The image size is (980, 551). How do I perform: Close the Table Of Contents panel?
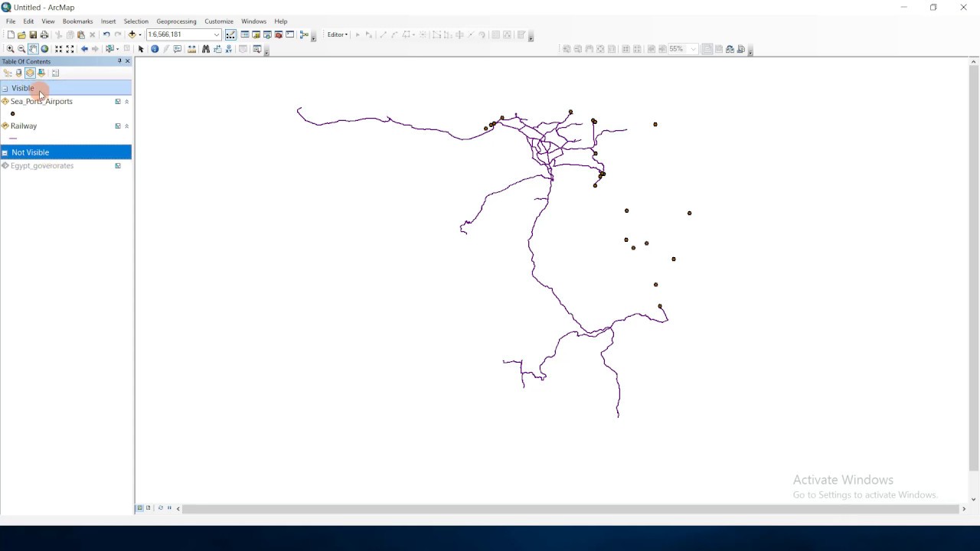pos(127,61)
